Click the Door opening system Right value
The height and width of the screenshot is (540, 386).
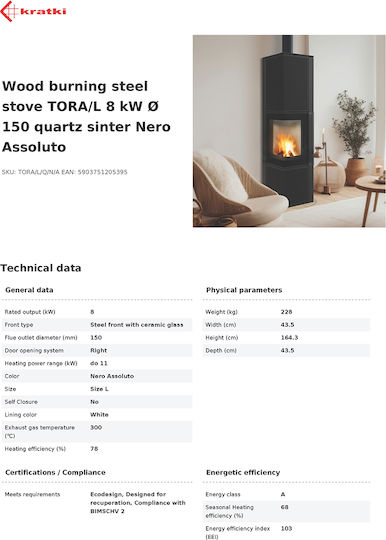coord(98,351)
